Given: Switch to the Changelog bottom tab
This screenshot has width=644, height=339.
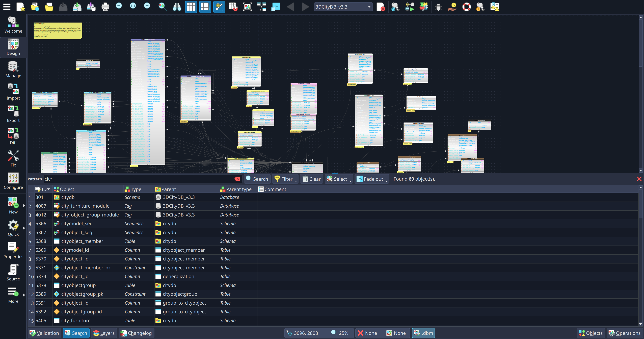Looking at the screenshot, I should (136, 333).
